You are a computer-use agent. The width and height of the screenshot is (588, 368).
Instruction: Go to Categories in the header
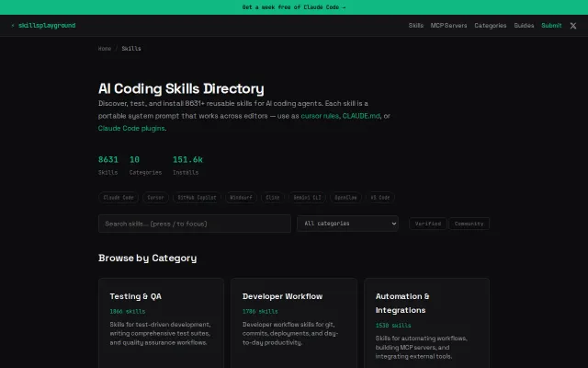(x=490, y=26)
